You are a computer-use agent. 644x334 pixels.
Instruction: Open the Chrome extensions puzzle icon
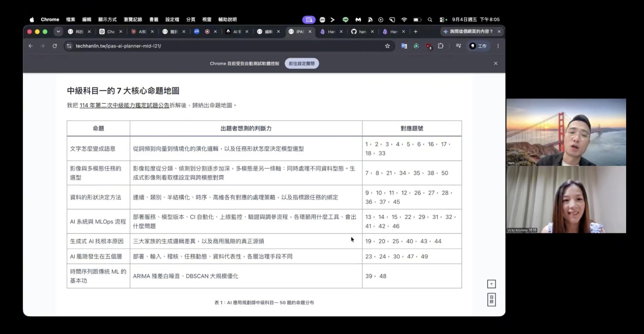point(440,46)
